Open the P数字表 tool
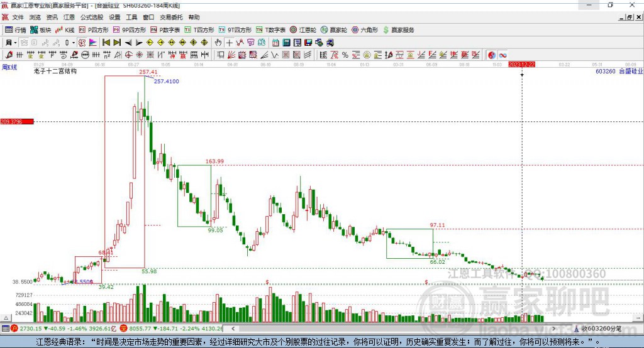Image resolution: width=644 pixels, height=348 pixels. [x=165, y=30]
